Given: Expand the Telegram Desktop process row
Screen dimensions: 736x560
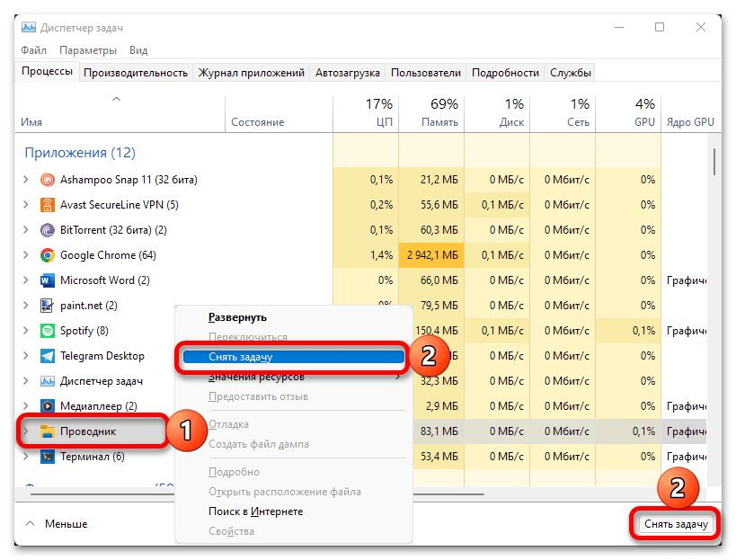Looking at the screenshot, I should (26, 356).
